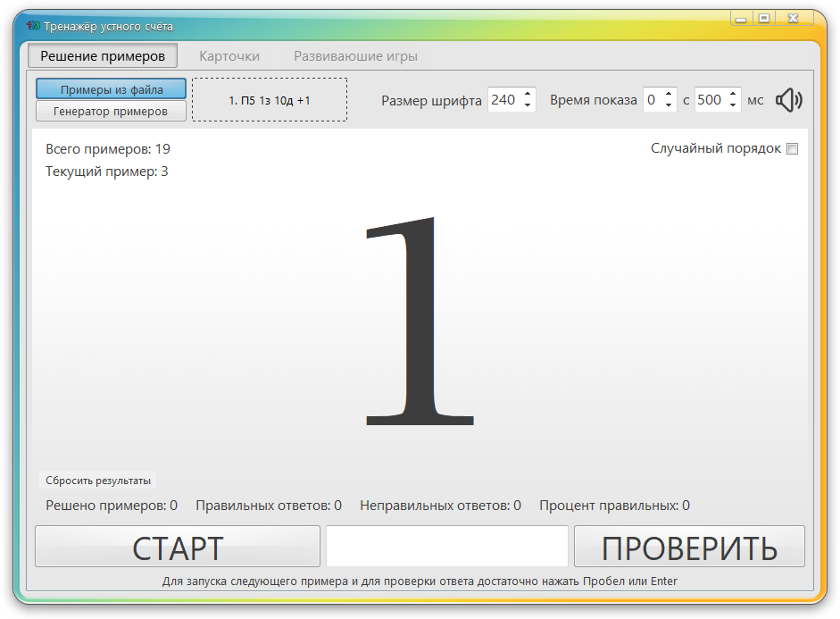
Task: Increase the Время показа seconds value
Action: 668,94
